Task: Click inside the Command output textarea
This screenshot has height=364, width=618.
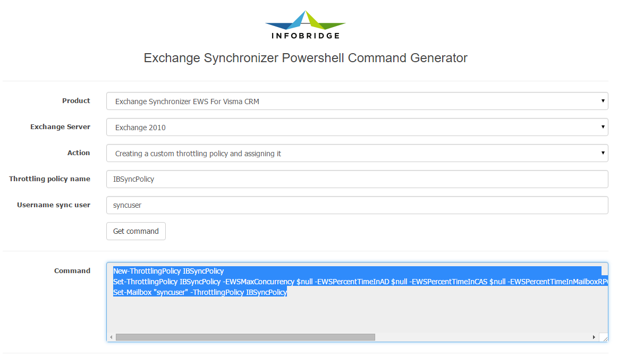Action: (x=357, y=302)
